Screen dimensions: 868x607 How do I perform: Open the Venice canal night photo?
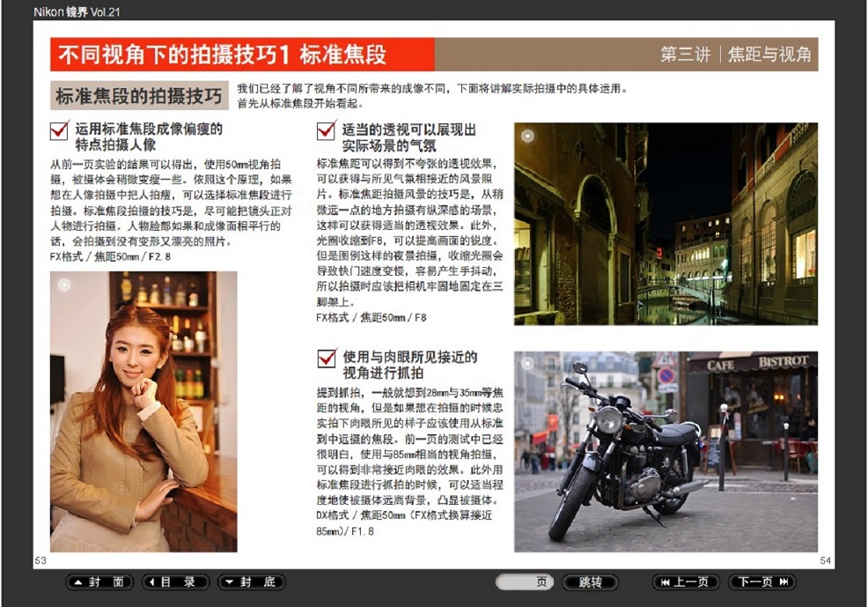point(666,224)
